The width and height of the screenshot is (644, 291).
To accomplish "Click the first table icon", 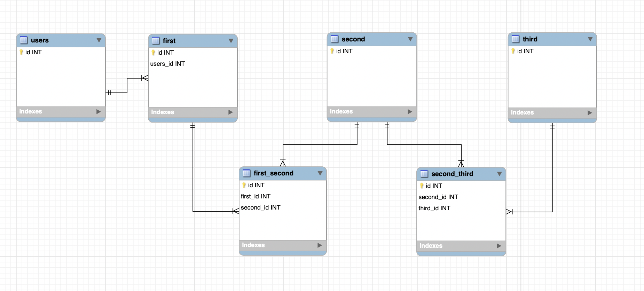I will [156, 41].
